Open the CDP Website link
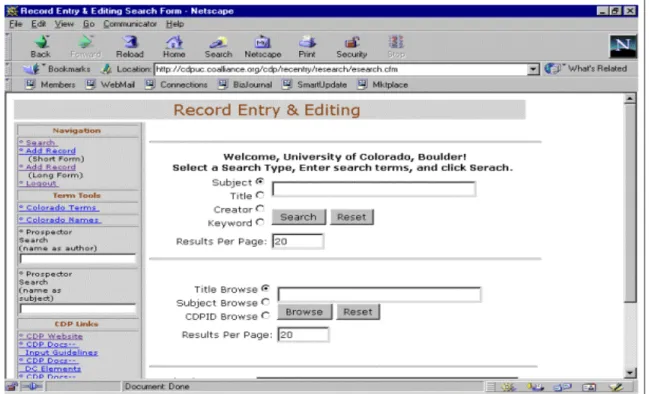 (x=51, y=336)
